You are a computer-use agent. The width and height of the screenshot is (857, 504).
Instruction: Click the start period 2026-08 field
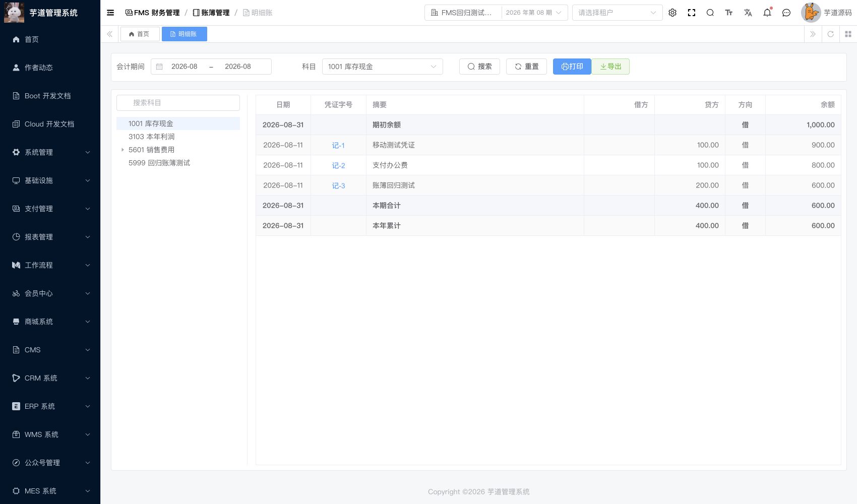(185, 67)
